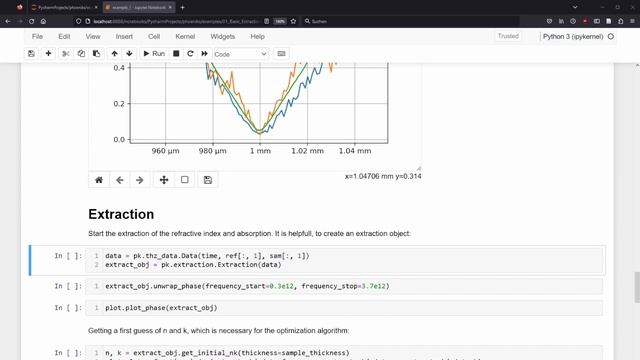Go back in the browser
The image size is (640, 360).
[x=8, y=21]
